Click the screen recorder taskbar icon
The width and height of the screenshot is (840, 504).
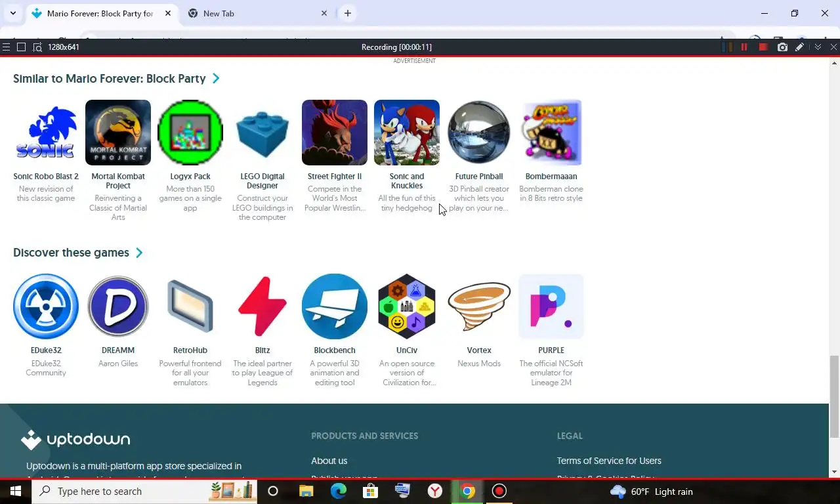click(x=499, y=491)
